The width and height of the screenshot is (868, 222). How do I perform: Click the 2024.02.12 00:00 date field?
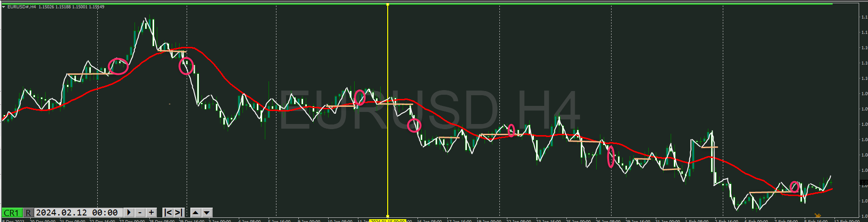pos(77,213)
